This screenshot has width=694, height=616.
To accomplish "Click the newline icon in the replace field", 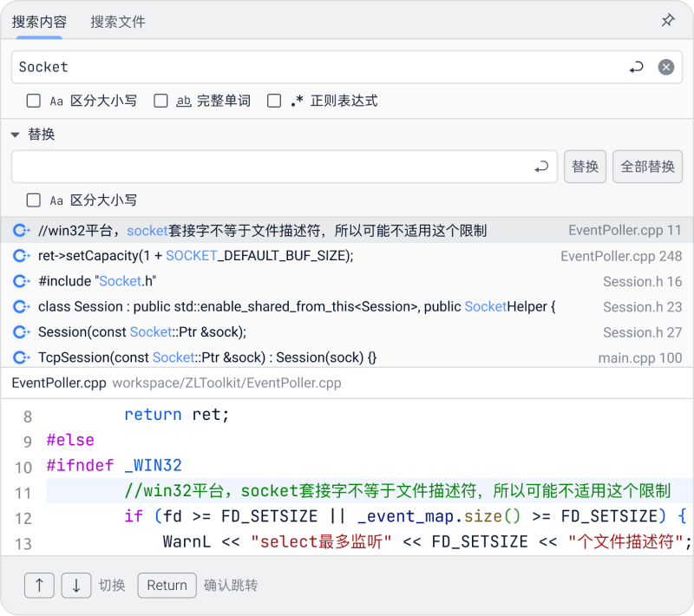I will (x=541, y=167).
